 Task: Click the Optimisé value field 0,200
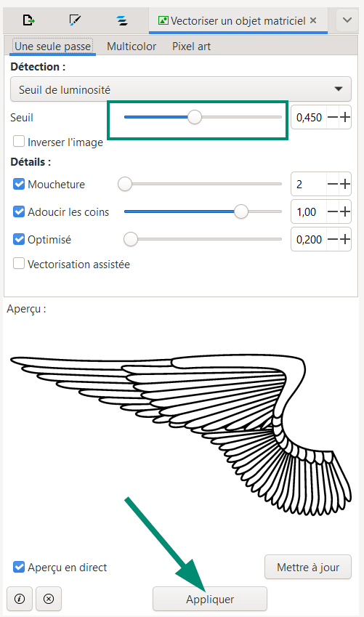309,239
